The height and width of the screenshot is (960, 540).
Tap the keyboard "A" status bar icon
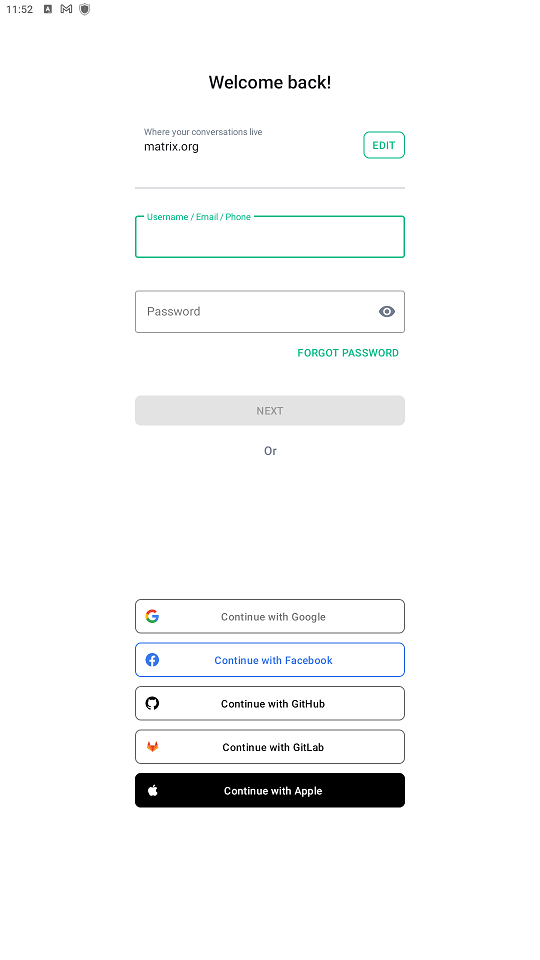(x=48, y=9)
